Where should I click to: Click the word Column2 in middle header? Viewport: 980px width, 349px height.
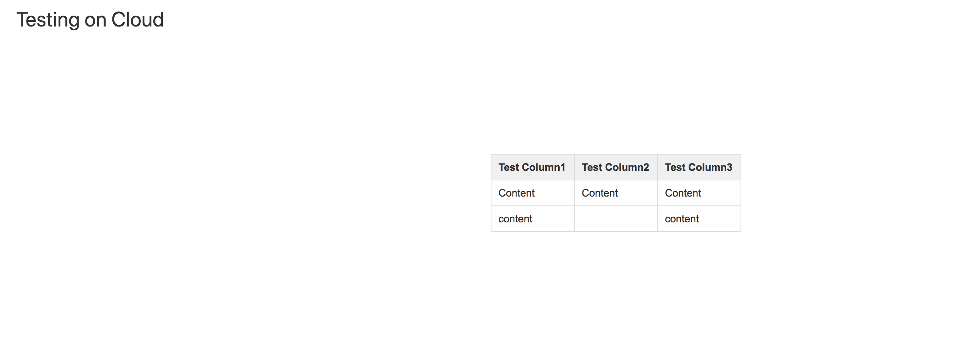click(627, 167)
